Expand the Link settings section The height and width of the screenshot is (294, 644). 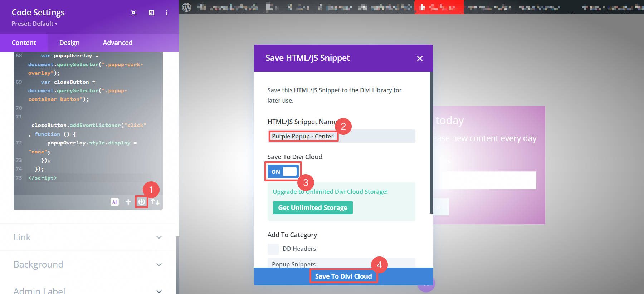coord(88,237)
